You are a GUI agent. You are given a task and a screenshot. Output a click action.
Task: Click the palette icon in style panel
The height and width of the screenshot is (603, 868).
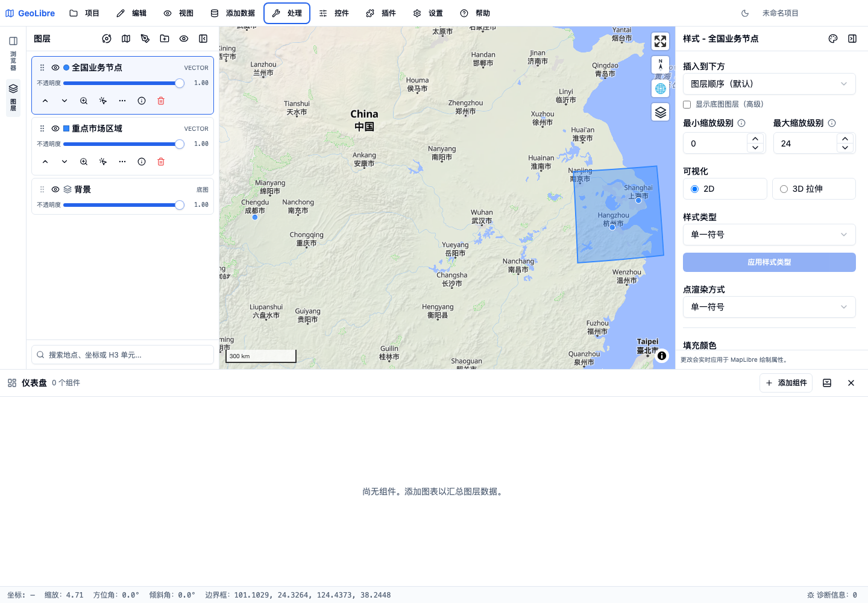833,39
